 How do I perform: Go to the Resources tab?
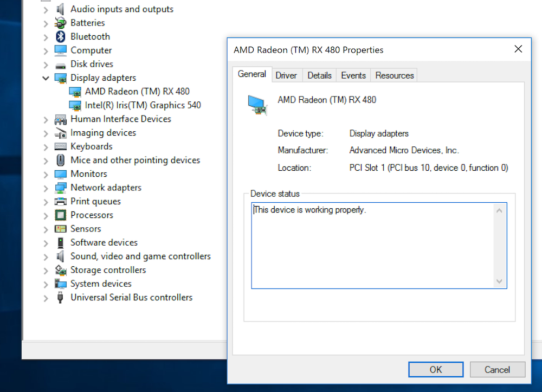[395, 75]
